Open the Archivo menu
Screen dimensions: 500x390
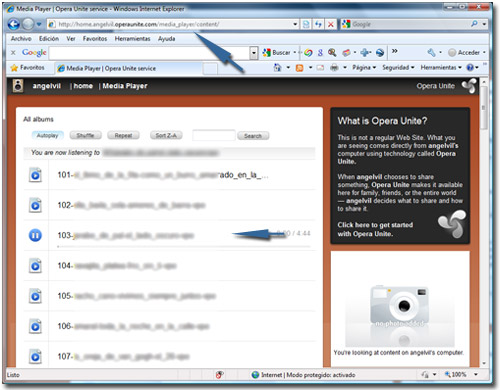pyautogui.click(x=21, y=39)
